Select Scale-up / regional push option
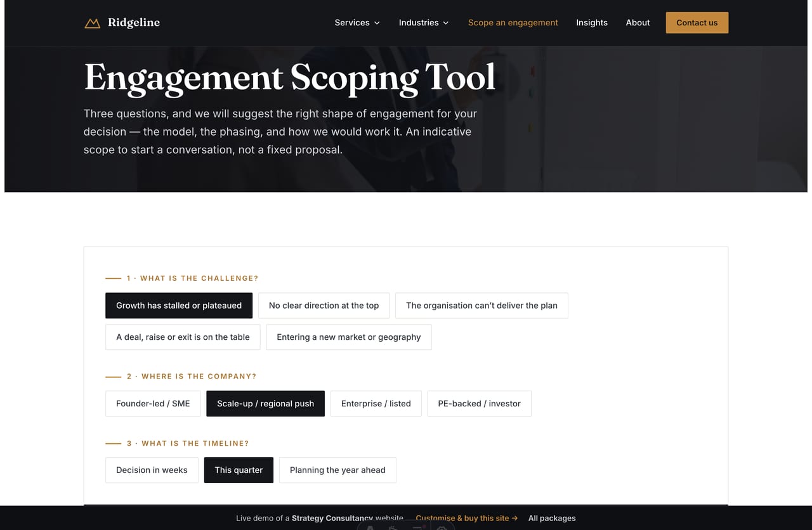Viewport: 812px width, 530px height. coord(266,404)
